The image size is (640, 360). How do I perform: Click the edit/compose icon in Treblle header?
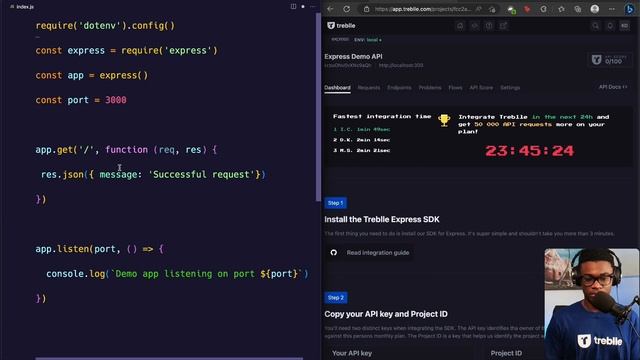click(503, 26)
